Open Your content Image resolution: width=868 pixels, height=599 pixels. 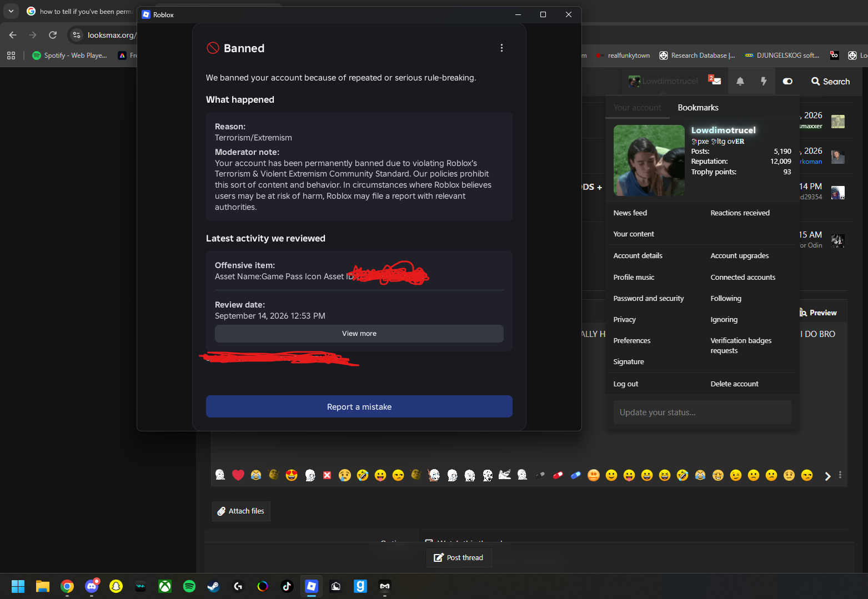[x=634, y=234]
